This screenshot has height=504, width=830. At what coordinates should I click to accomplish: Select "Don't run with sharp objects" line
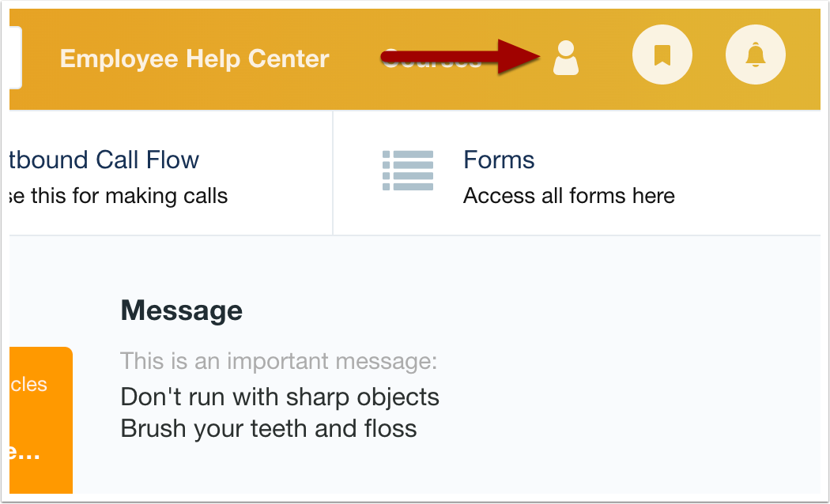click(279, 396)
